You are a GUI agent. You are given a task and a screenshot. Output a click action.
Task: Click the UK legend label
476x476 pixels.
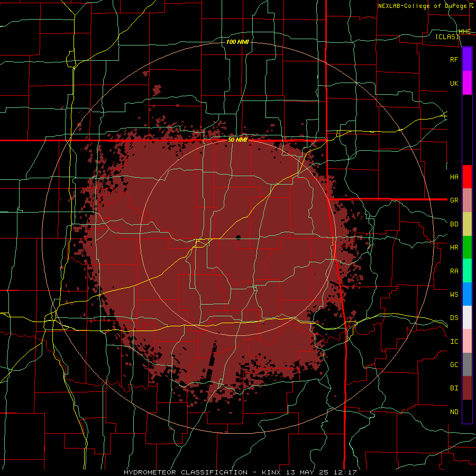click(454, 83)
